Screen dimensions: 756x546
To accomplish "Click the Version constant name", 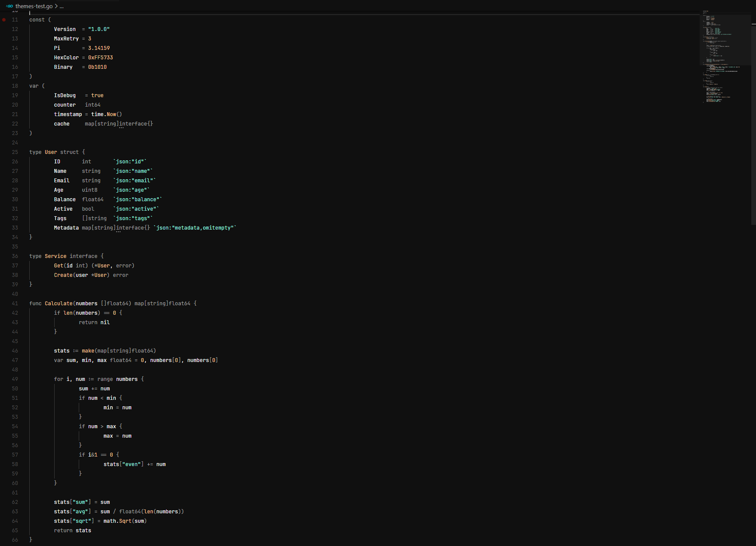I will click(65, 29).
